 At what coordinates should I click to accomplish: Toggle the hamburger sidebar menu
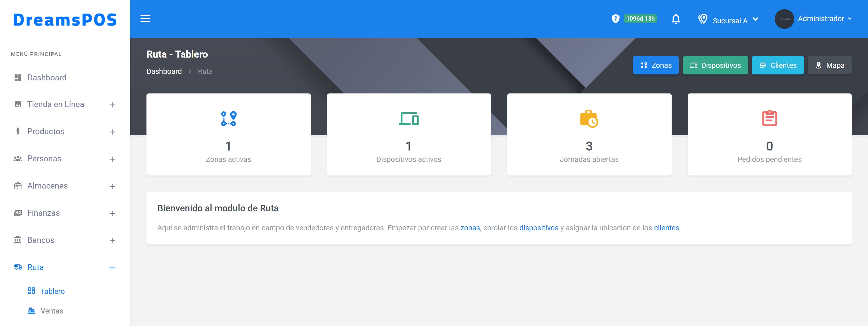tap(145, 18)
